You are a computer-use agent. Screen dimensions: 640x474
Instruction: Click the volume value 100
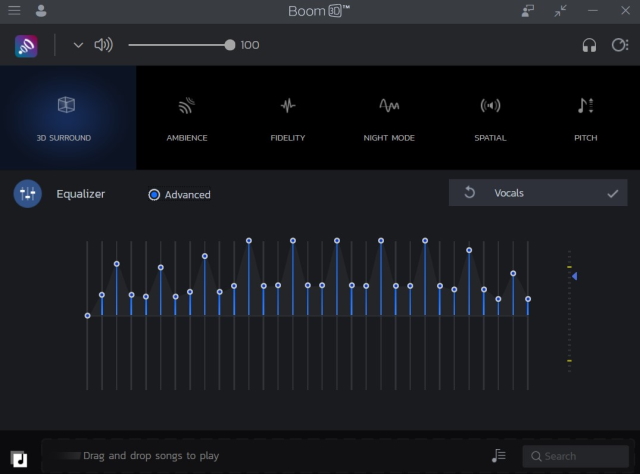pyautogui.click(x=249, y=45)
